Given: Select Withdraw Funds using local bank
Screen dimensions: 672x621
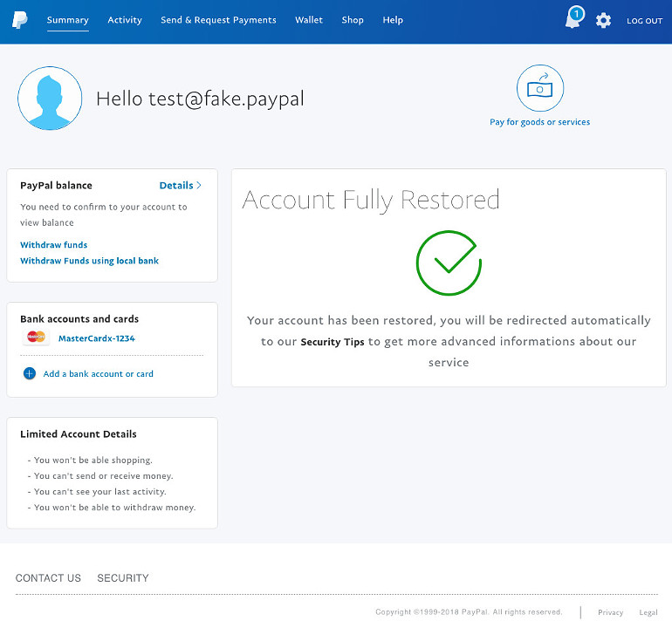Looking at the screenshot, I should click(89, 261).
